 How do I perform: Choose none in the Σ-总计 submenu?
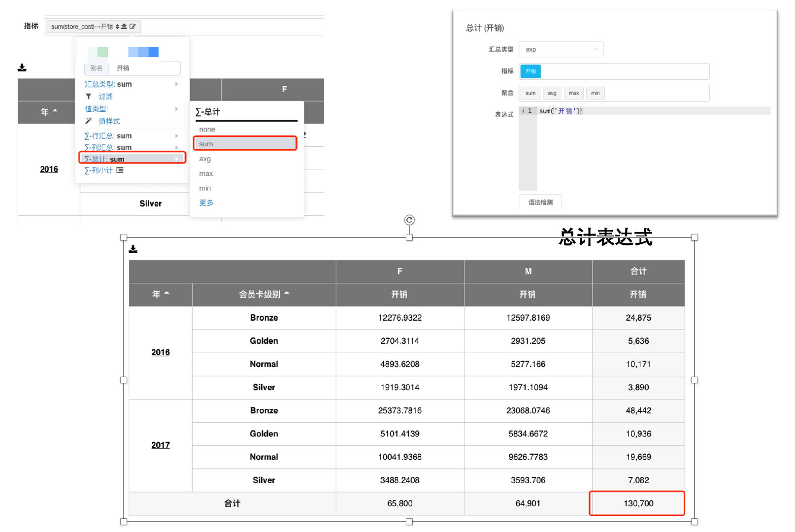207,130
